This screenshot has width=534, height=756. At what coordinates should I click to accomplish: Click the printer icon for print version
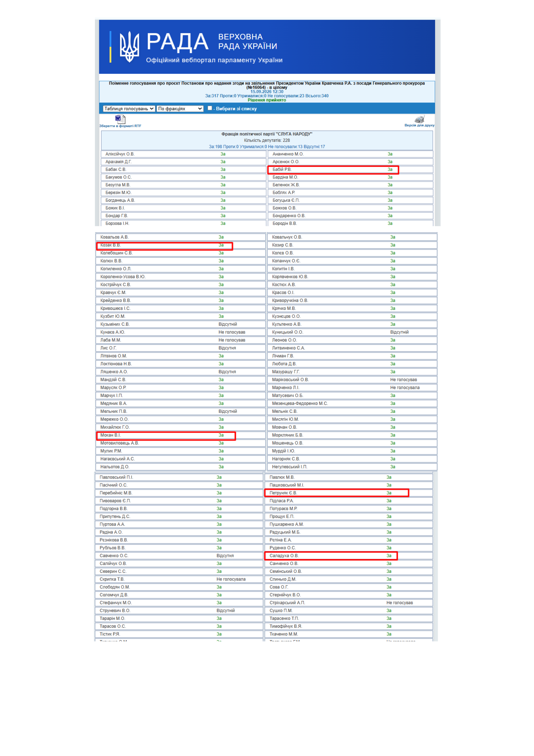coord(419,119)
